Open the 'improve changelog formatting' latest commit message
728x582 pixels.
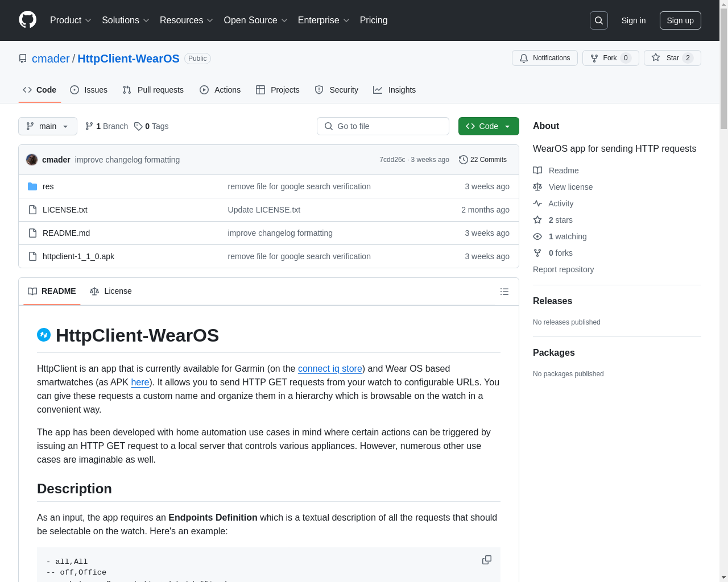127,160
